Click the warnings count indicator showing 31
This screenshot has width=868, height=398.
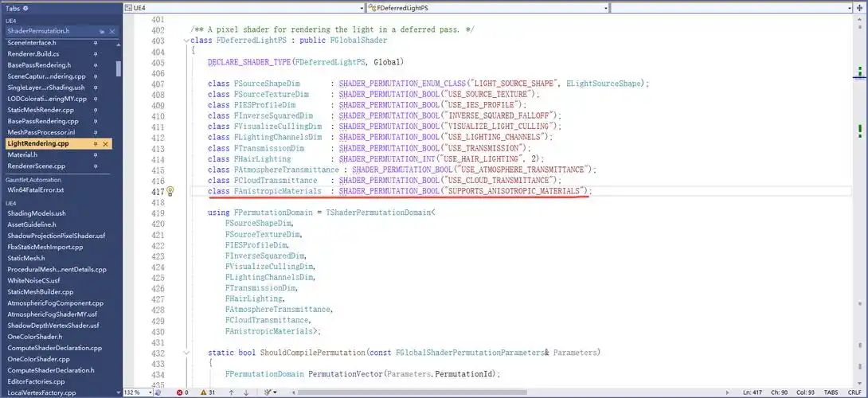[x=208, y=392]
